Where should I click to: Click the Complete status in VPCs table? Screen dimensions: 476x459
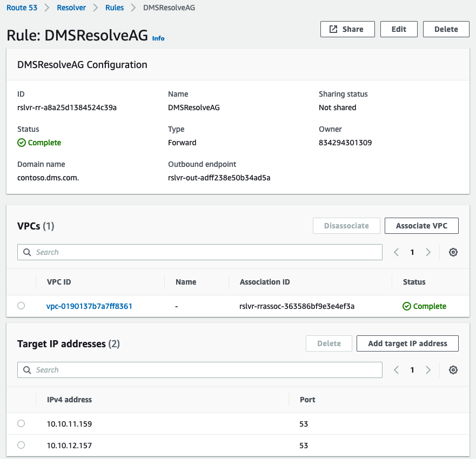click(x=424, y=306)
